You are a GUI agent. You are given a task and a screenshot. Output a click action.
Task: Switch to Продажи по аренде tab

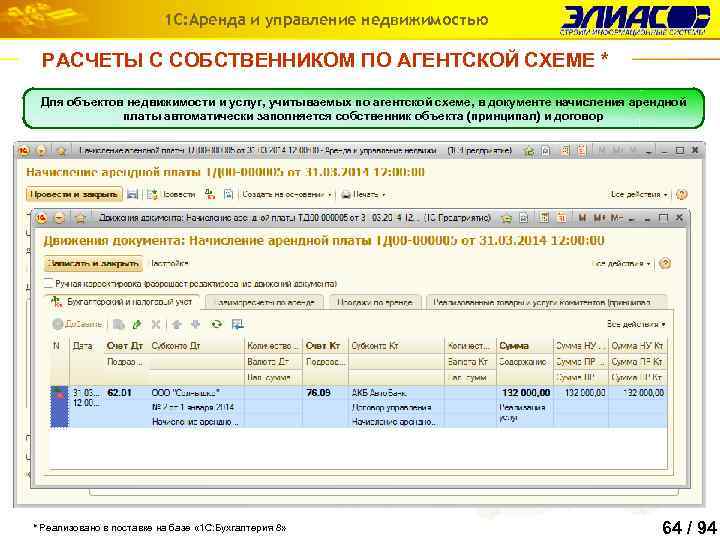point(375,303)
